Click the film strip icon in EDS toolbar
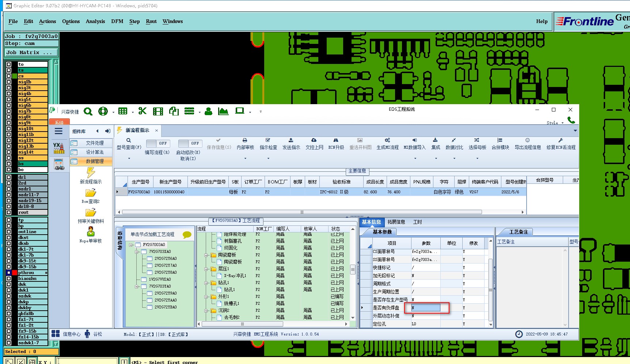 [158, 111]
